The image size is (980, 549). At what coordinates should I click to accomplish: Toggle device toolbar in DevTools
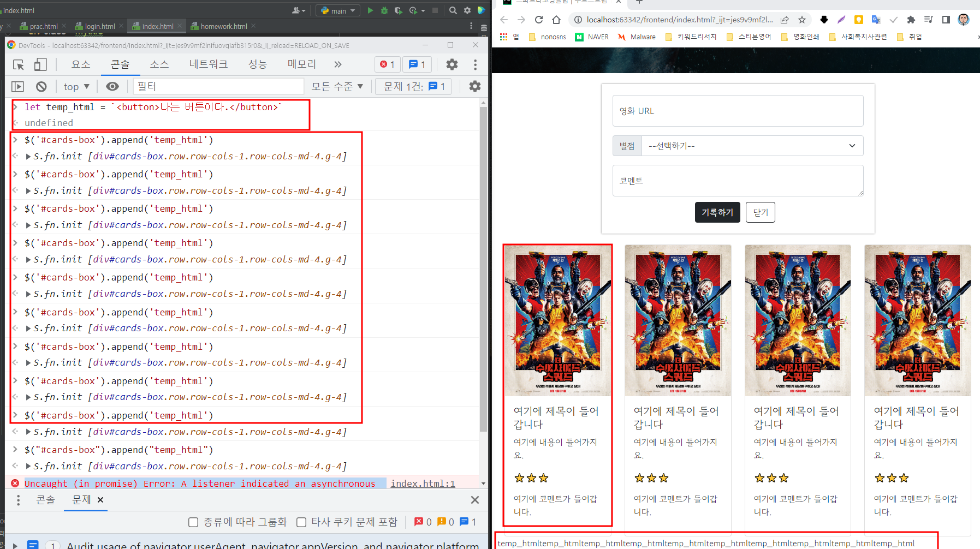pyautogui.click(x=40, y=64)
